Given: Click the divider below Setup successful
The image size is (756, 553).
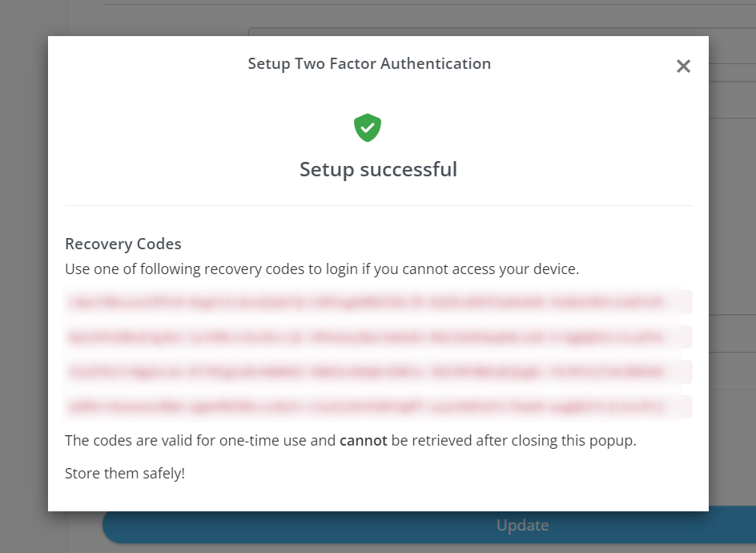Looking at the screenshot, I should 379,205.
